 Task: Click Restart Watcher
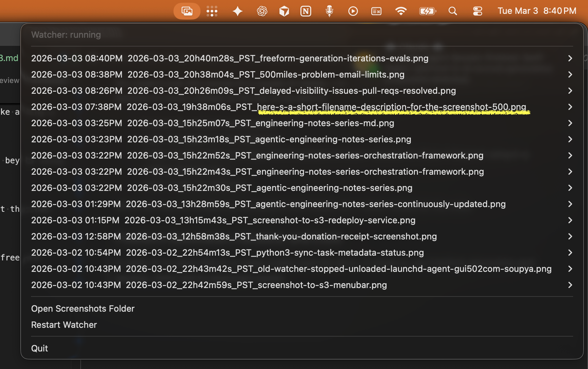(x=64, y=325)
